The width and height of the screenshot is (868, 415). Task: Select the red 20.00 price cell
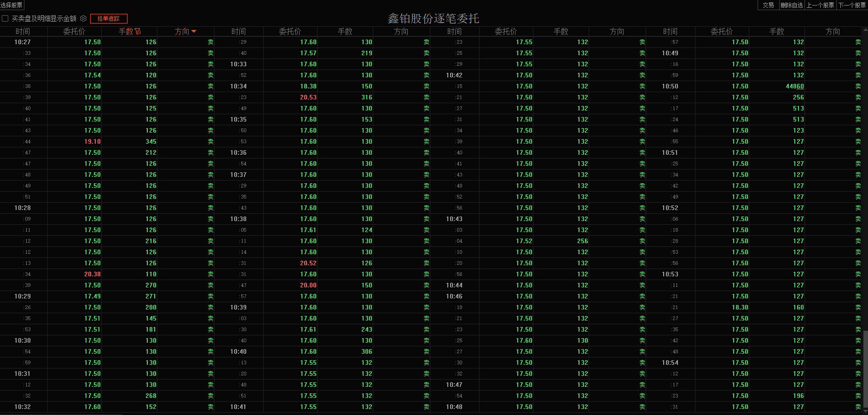click(x=308, y=285)
